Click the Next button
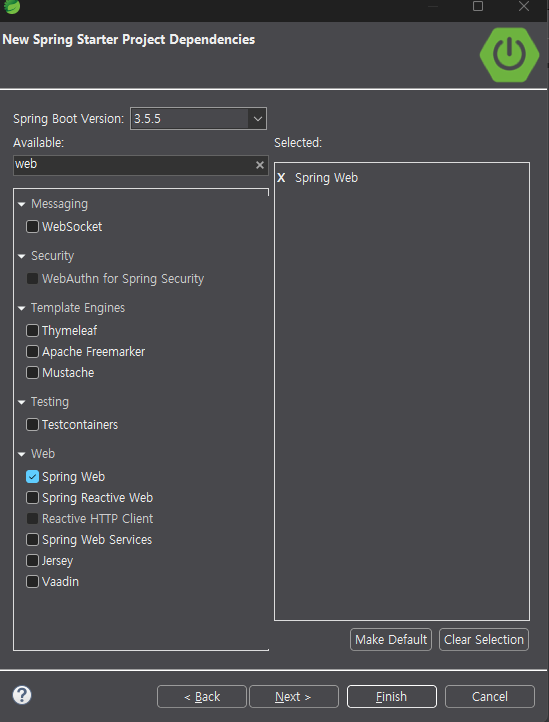549x722 pixels. click(293, 697)
